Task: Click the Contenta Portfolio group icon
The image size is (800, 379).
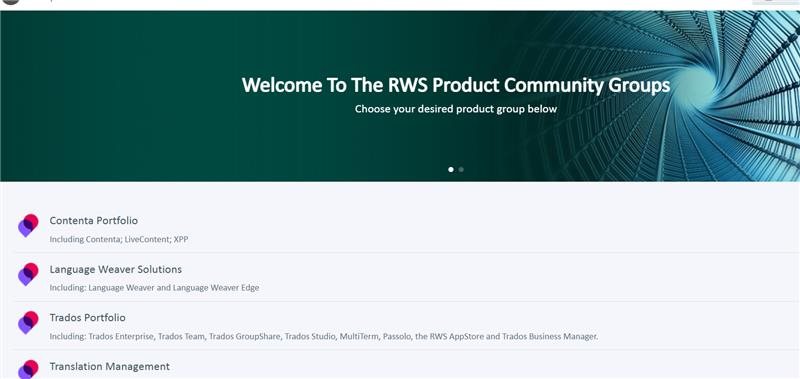Action: [x=29, y=225]
